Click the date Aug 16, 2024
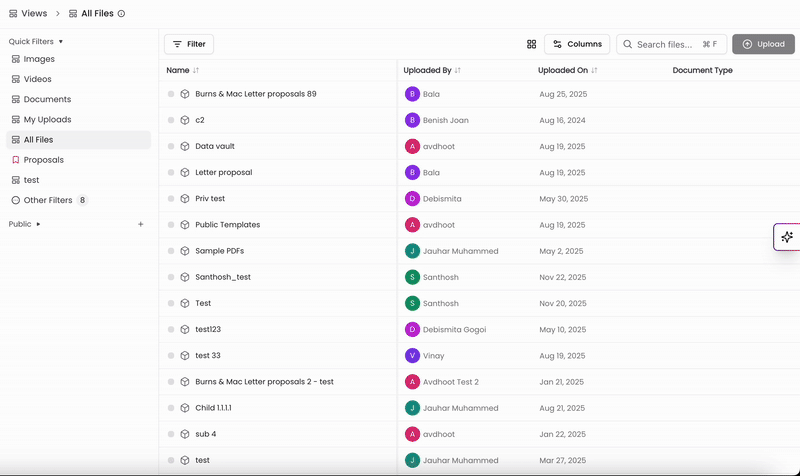Viewport: 800px width, 476px height. click(x=562, y=120)
